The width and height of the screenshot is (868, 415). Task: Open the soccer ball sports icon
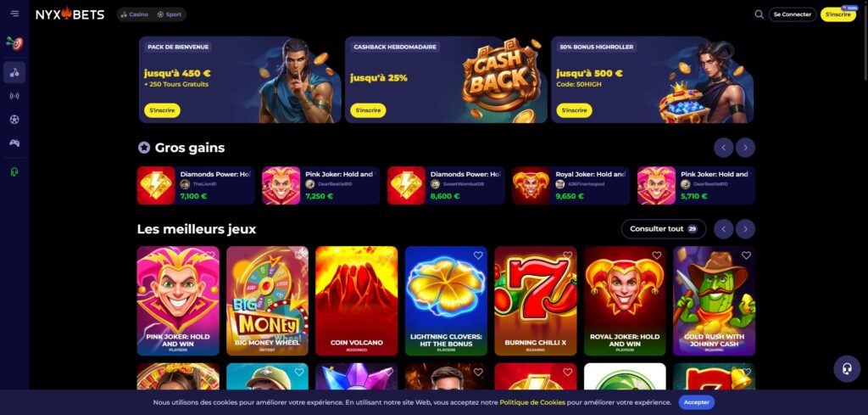coord(14,119)
